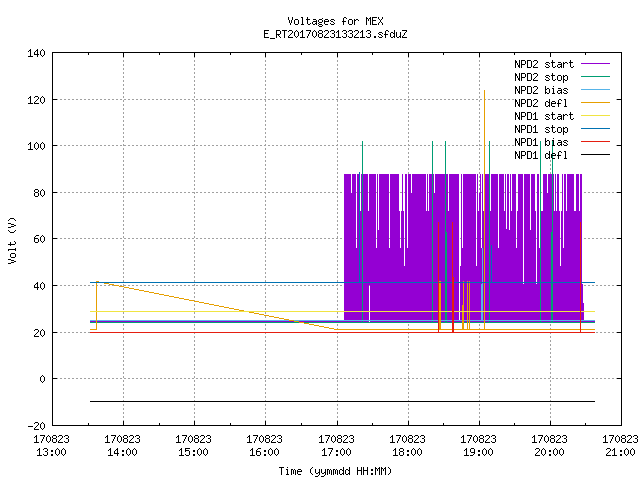This screenshot has width=640, height=480.
Task: Click the y-axis tick value 80
Action: click(x=39, y=193)
